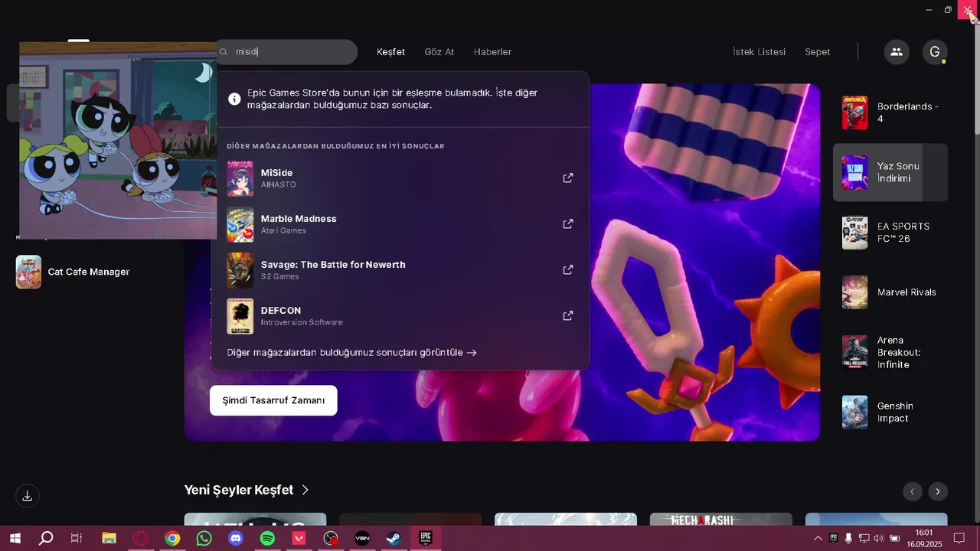Click next arrow in Yeni Şeyler Keşfet
Viewport: 980px width, 551px height.
coord(938,491)
